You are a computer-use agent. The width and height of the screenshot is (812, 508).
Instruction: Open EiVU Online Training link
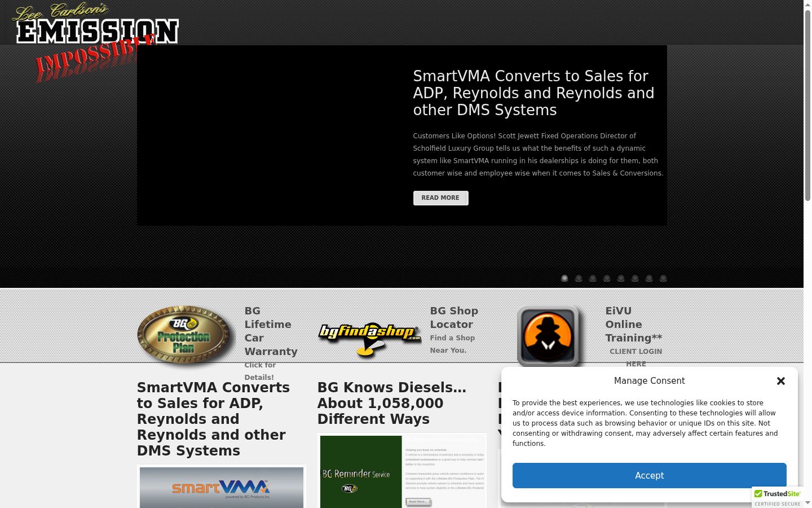tap(633, 325)
